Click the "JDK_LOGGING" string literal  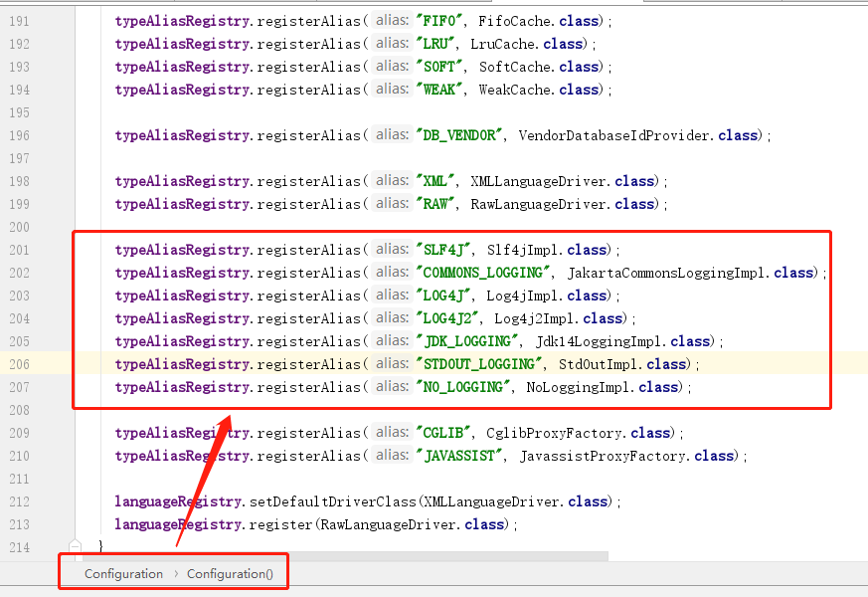pos(469,341)
